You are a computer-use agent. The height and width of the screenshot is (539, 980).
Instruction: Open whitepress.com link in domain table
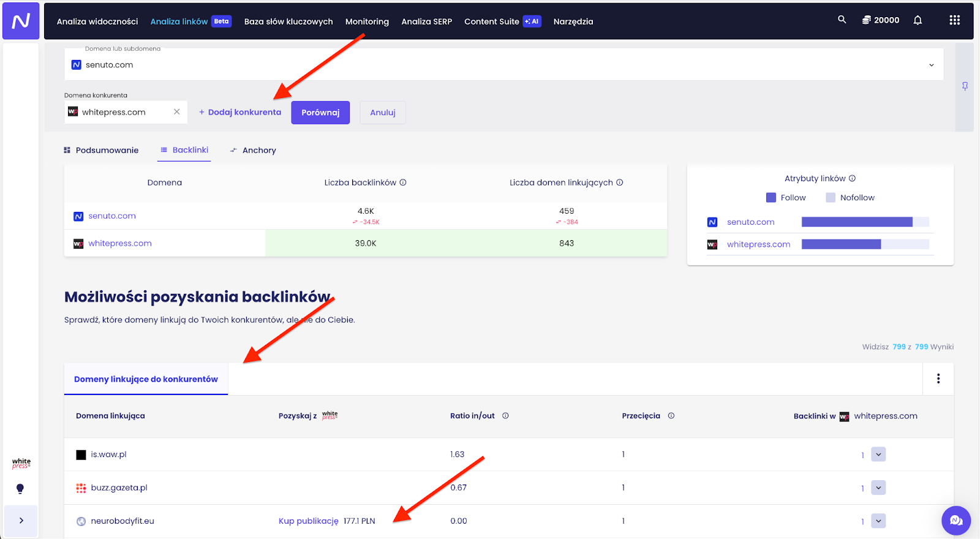120,243
